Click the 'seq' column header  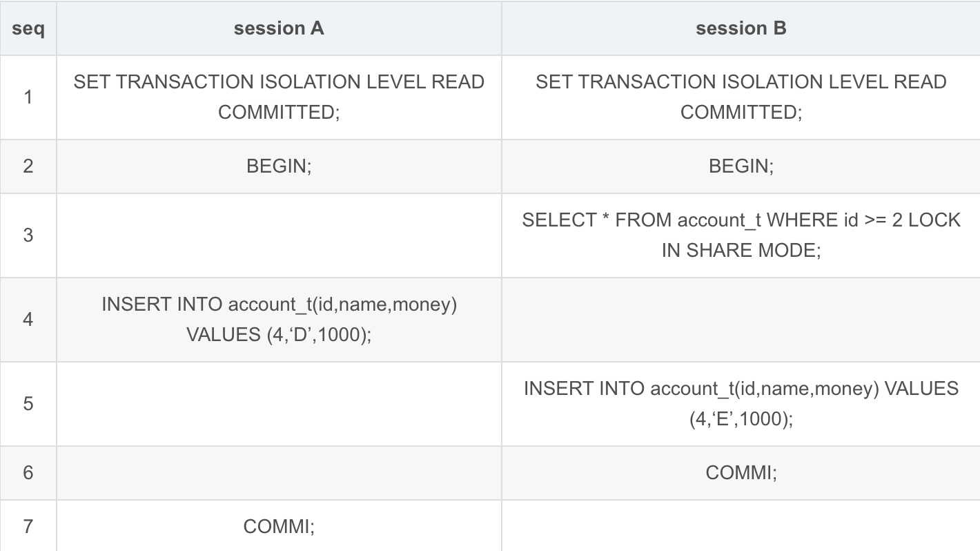click(28, 28)
